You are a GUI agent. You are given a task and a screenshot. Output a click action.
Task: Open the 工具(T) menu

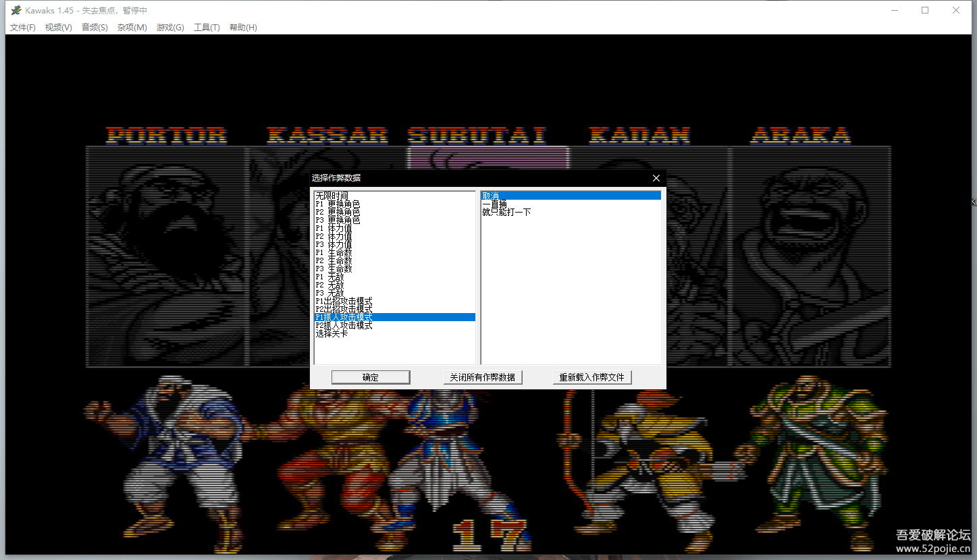pyautogui.click(x=207, y=28)
